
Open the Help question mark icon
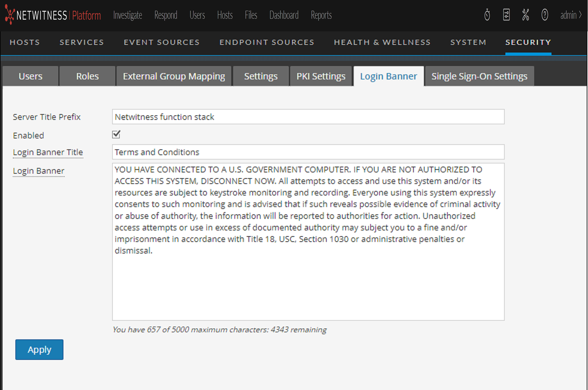point(544,15)
